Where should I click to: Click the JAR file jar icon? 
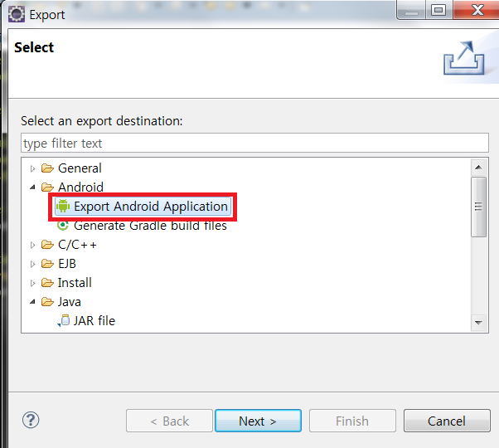(x=64, y=320)
